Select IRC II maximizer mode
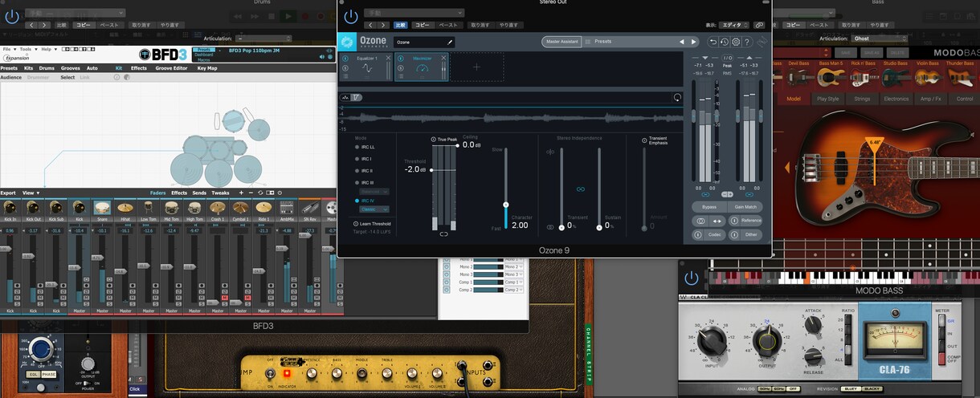The width and height of the screenshot is (980, 398). [x=363, y=171]
